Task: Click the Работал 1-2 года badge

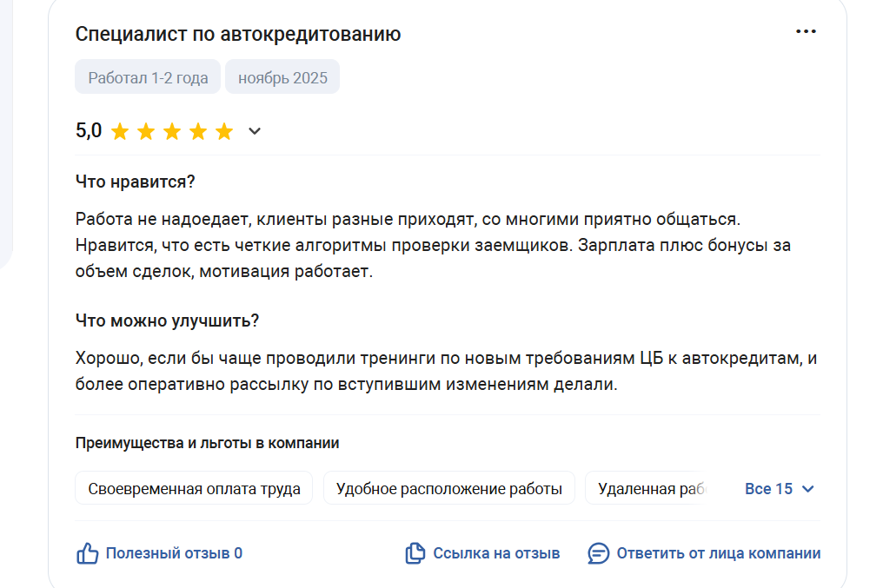Action: point(148,78)
